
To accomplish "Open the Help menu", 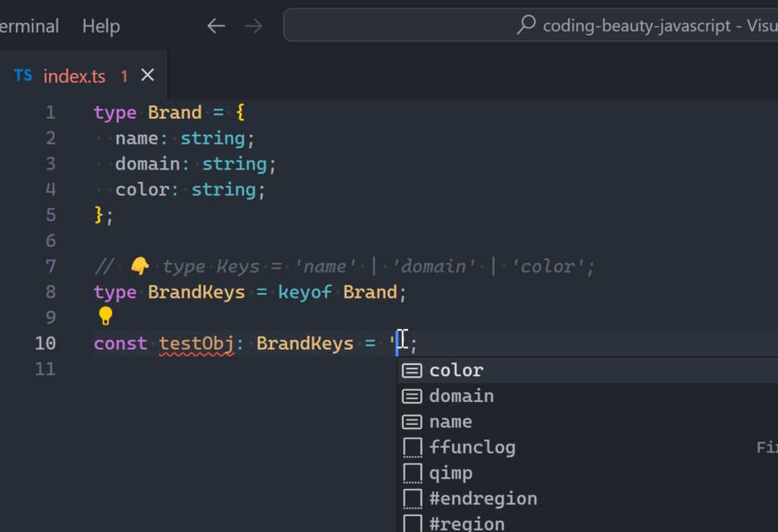I will 101,26.
